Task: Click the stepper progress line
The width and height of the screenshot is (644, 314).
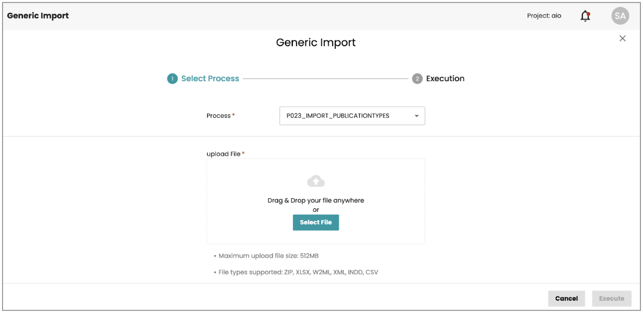Action: [326, 78]
